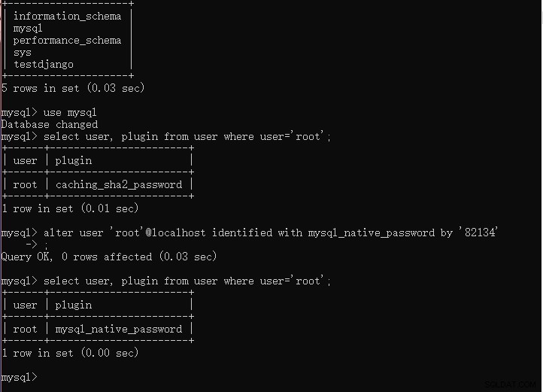Click the '1 row in set (0.00 sec)' line
Image resolution: width=543 pixels, height=392 pixels.
point(70,353)
